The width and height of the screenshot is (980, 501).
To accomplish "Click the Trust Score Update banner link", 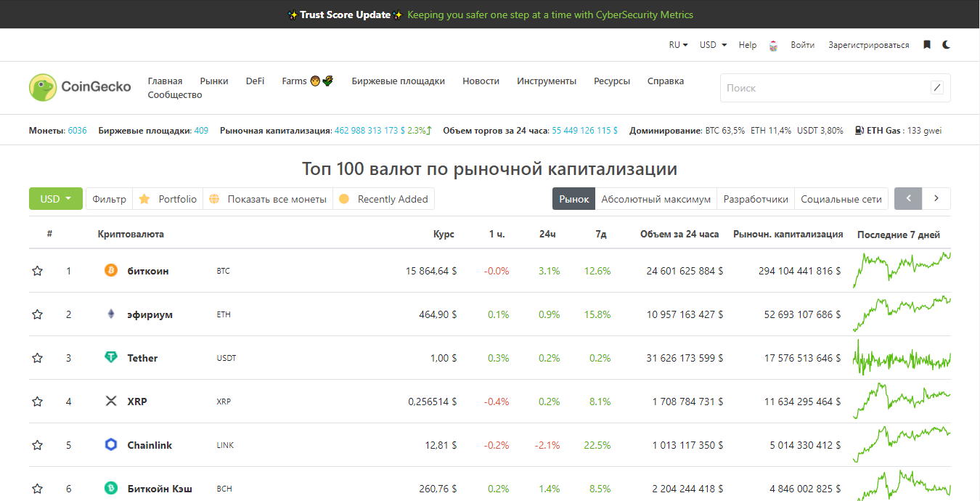I will point(490,15).
